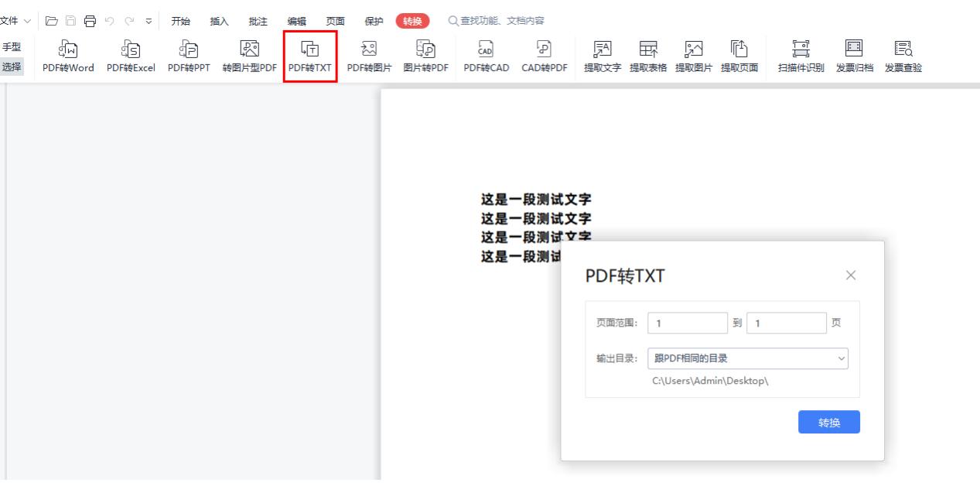This screenshot has height=500, width=980.
Task: Click the PDF转PPT icon
Action: [x=188, y=54]
